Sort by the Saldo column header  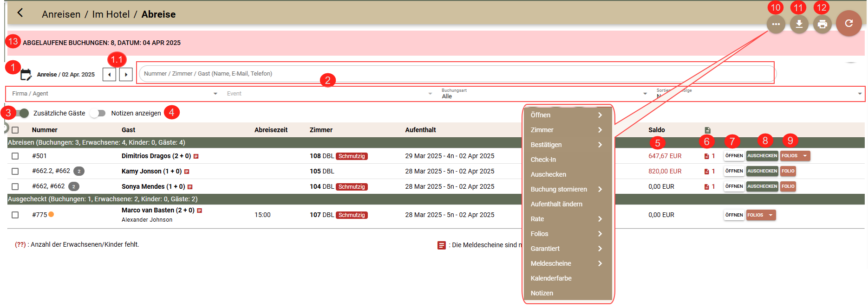tap(657, 130)
